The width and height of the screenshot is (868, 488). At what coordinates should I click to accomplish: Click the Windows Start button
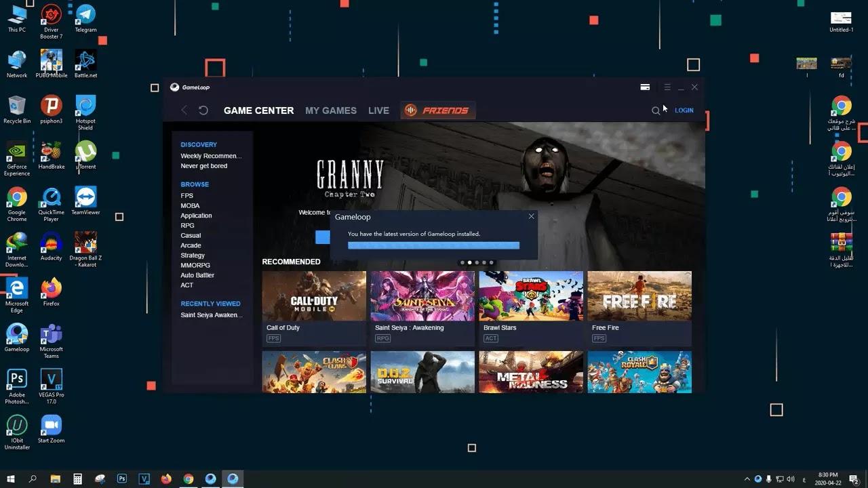[x=11, y=479]
